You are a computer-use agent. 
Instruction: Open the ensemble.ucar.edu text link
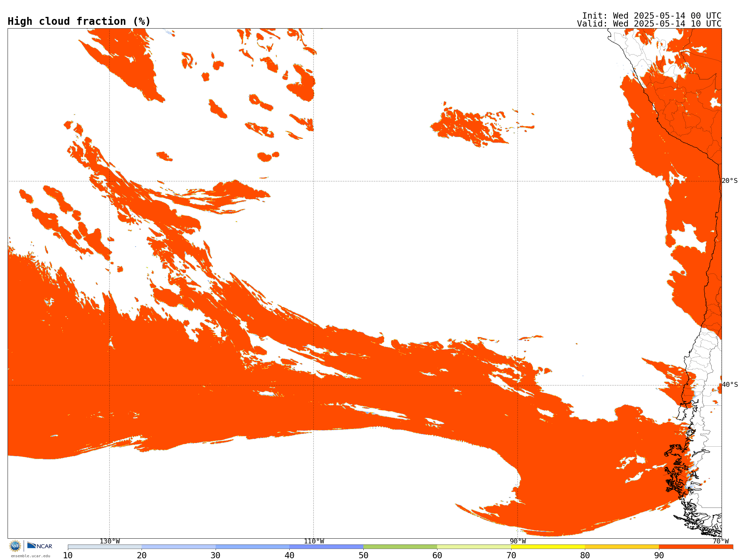30,556
